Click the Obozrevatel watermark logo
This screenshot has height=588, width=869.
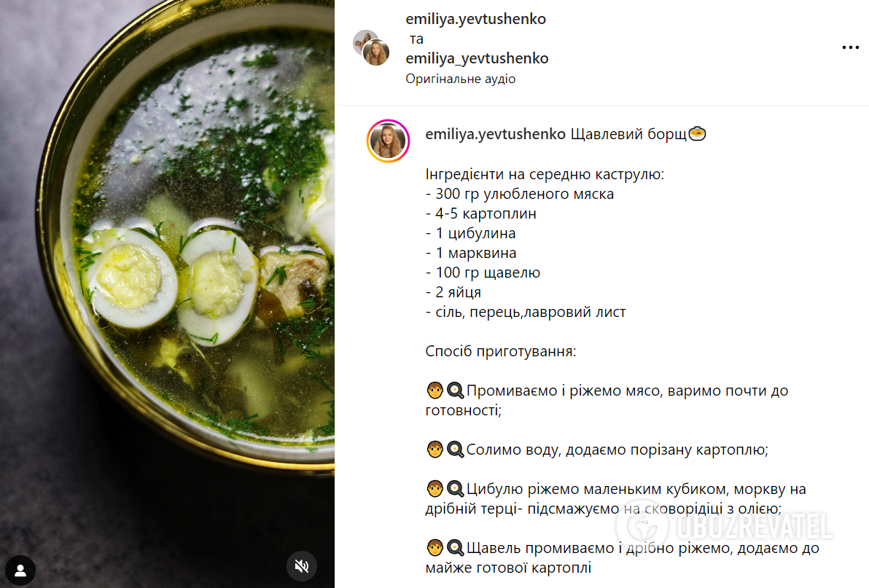tap(724, 526)
